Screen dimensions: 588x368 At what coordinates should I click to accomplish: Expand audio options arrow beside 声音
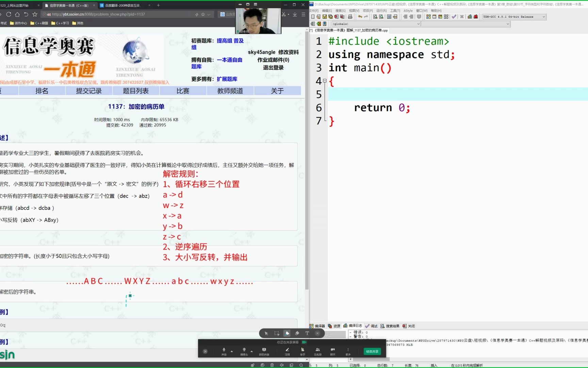pyautogui.click(x=232, y=351)
